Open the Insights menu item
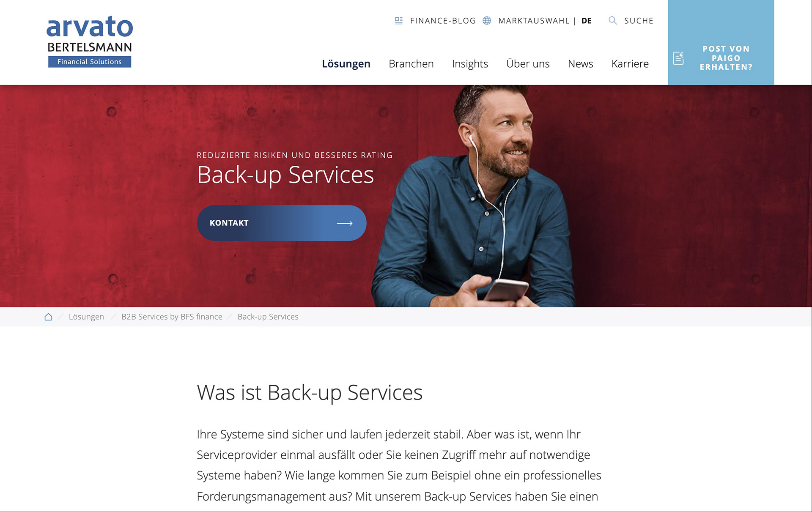 (470, 64)
